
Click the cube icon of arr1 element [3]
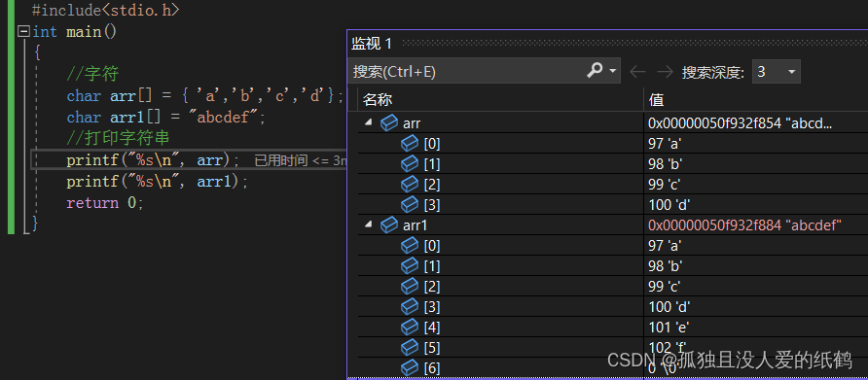click(409, 306)
